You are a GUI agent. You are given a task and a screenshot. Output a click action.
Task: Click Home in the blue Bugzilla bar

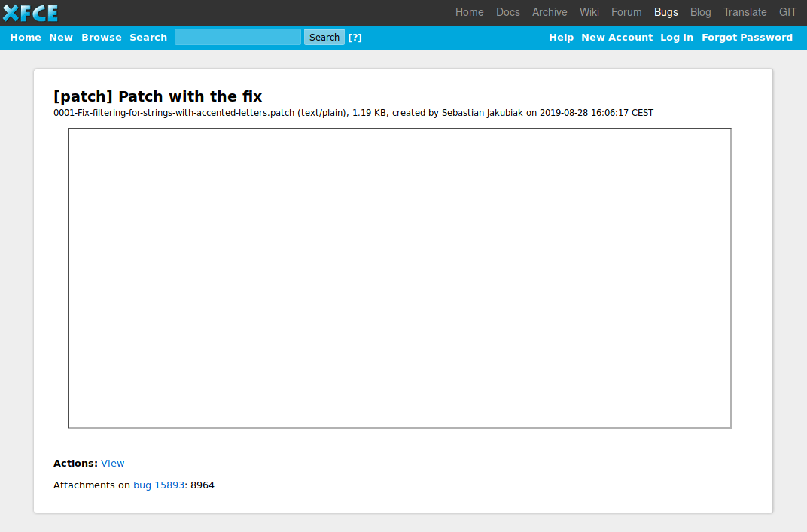pos(26,38)
